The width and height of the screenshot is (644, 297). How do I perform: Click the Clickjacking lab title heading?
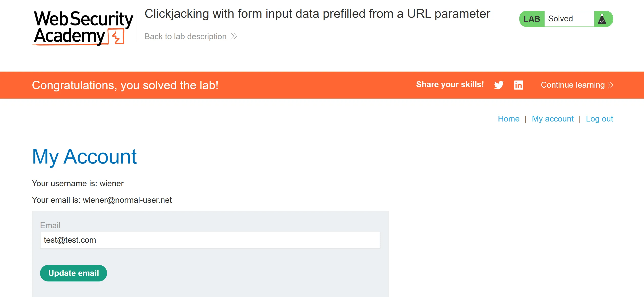317,14
